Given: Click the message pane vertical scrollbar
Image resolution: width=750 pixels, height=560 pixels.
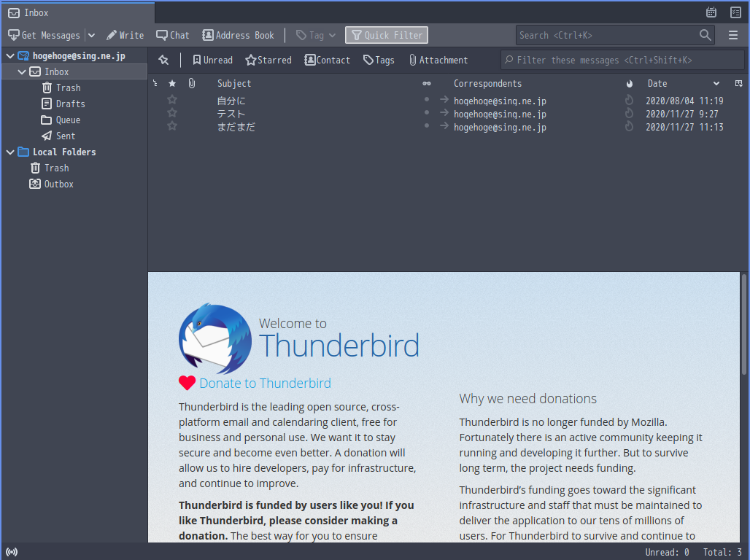Looking at the screenshot, I should click(x=743, y=325).
